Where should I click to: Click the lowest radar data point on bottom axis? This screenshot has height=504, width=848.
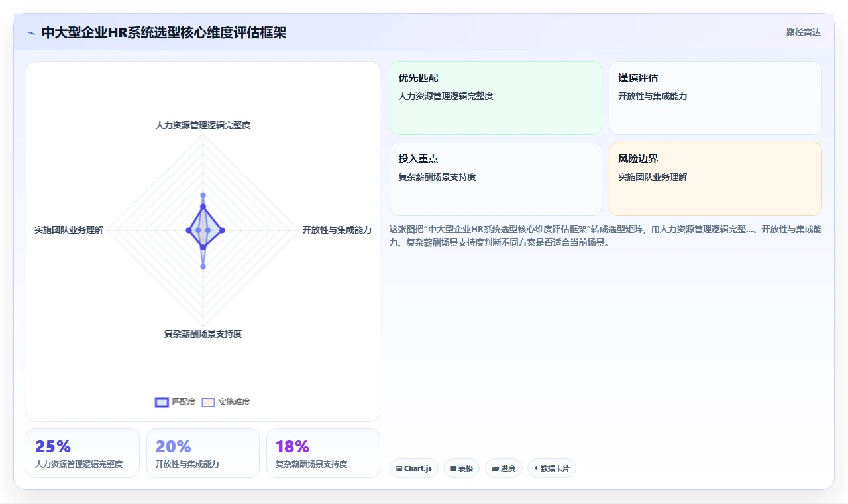point(203,266)
